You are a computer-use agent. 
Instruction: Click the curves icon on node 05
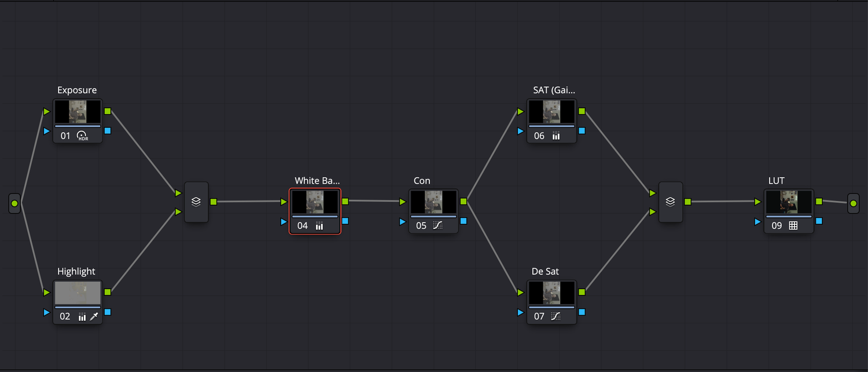point(438,226)
